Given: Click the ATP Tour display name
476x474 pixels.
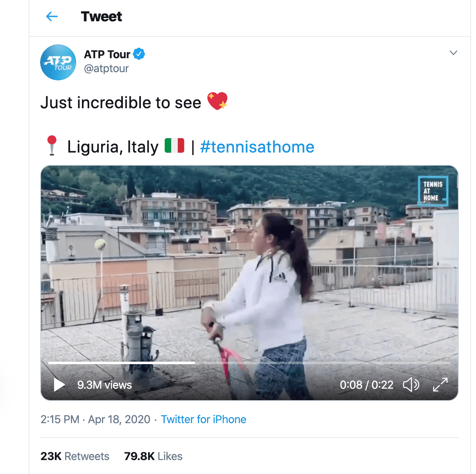Looking at the screenshot, I should (x=107, y=54).
